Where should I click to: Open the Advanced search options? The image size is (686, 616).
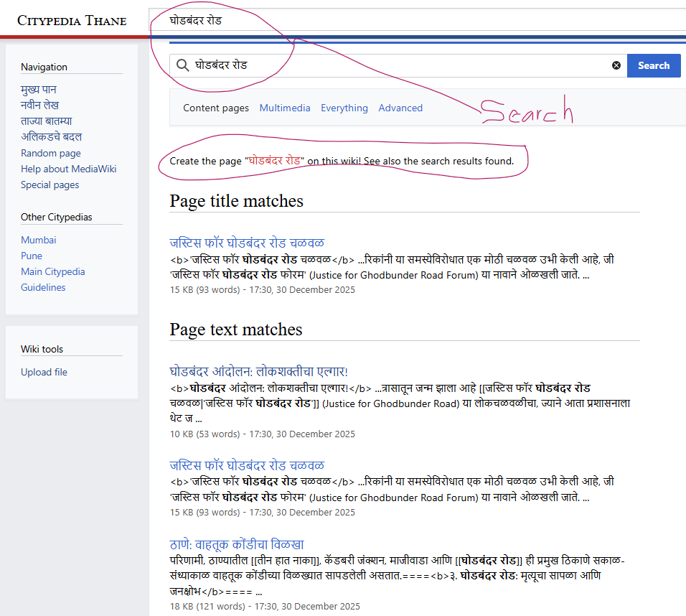click(x=400, y=108)
